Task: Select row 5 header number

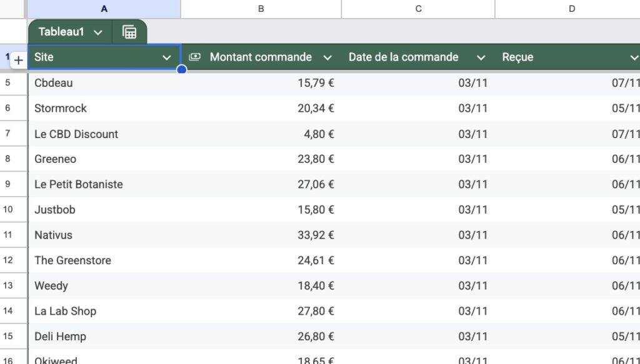Action: (x=7, y=82)
